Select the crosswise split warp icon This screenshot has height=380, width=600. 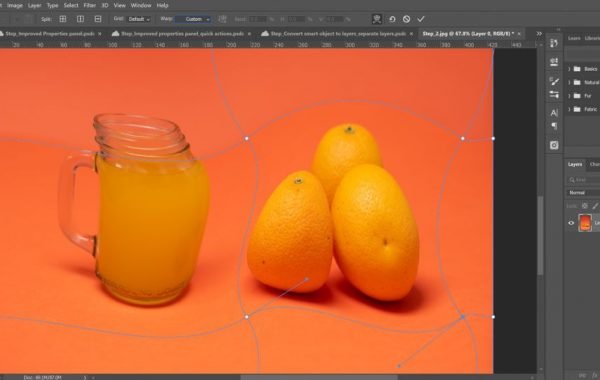coord(63,19)
